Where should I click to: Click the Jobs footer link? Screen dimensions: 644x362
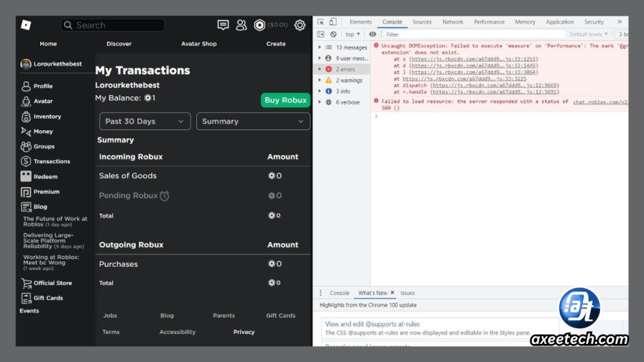tap(110, 315)
